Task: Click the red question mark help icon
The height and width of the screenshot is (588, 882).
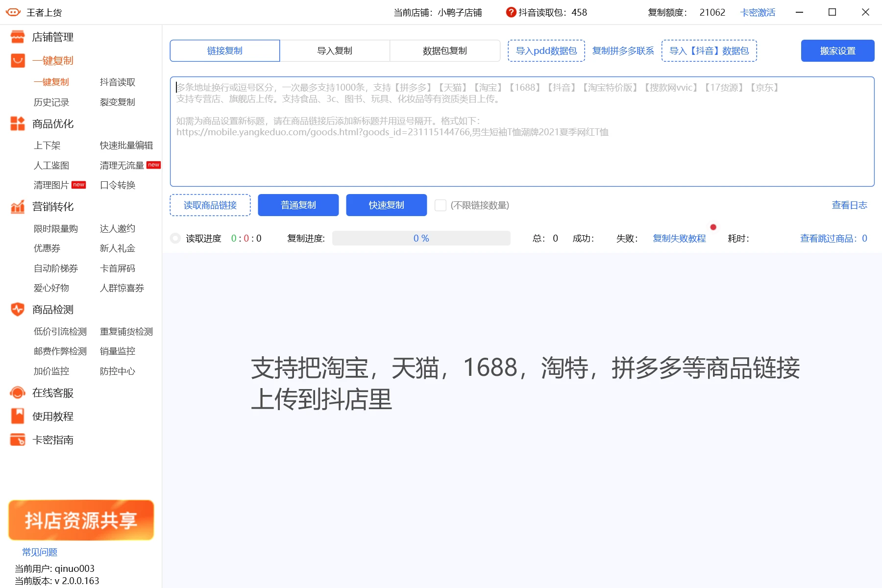Action: tap(511, 12)
